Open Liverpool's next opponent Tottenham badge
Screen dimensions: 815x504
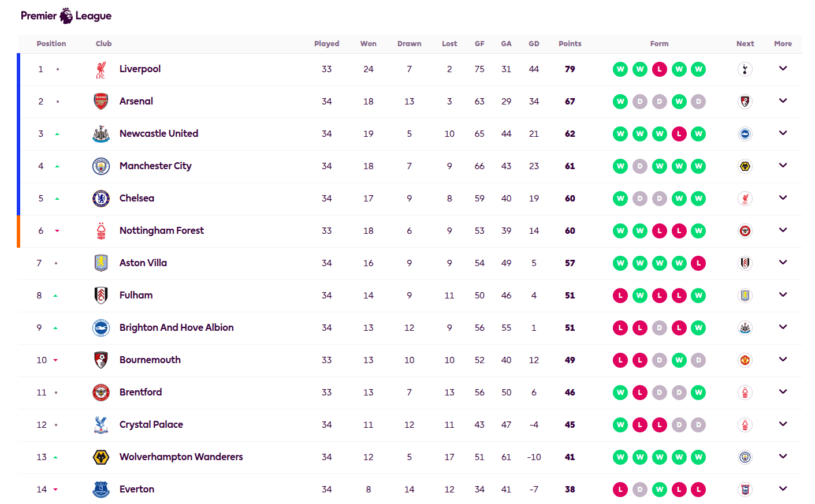pyautogui.click(x=745, y=69)
